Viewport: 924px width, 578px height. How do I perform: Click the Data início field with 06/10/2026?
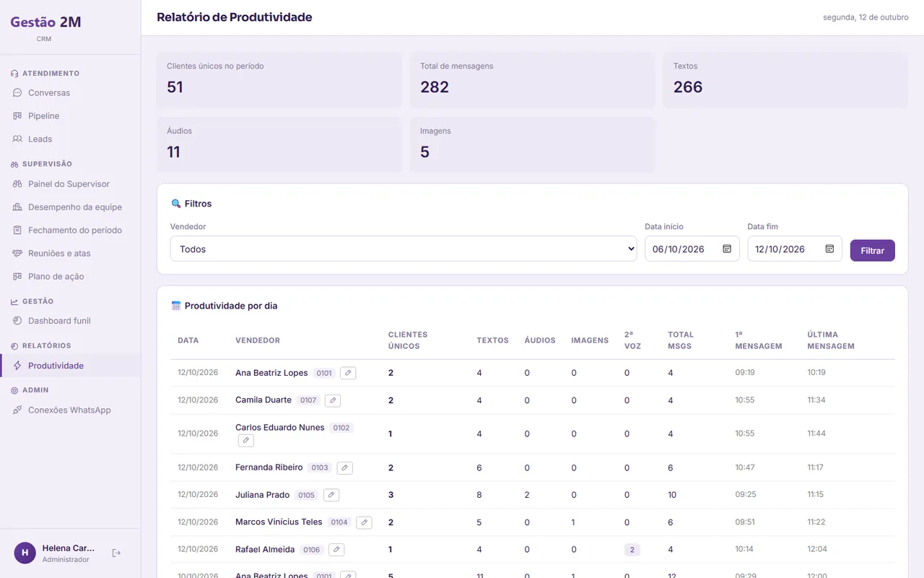pyautogui.click(x=692, y=249)
